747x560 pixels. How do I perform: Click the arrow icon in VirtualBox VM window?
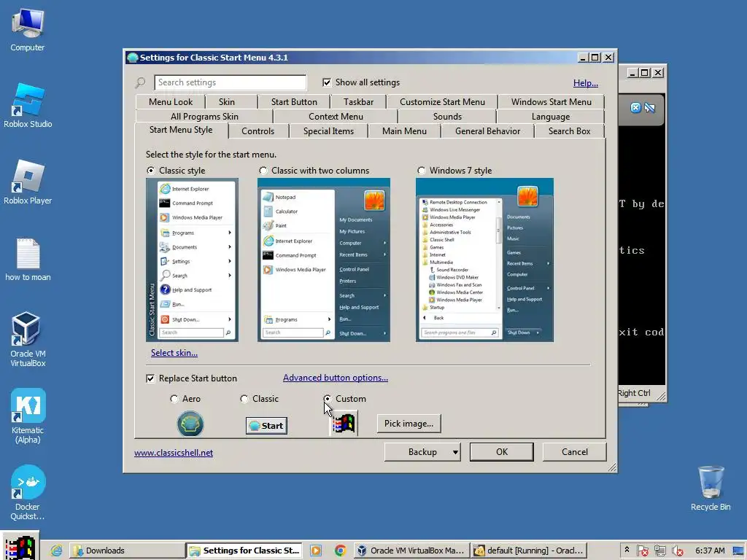pyautogui.click(x=650, y=108)
